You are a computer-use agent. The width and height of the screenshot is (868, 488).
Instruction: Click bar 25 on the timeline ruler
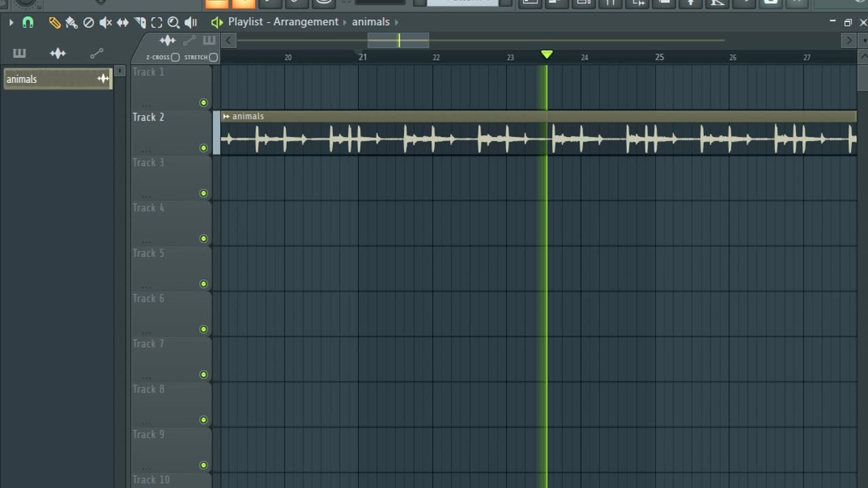coord(659,58)
